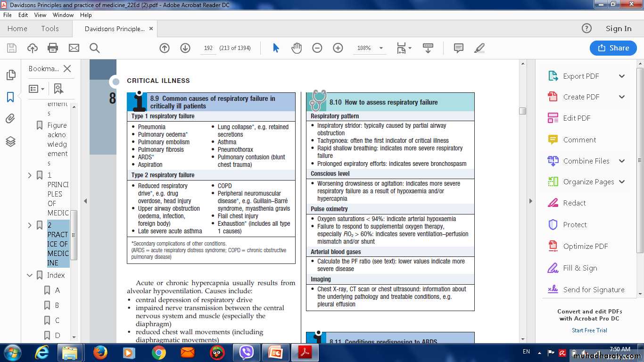
Task: Click the Save file icon
Action: click(12, 48)
